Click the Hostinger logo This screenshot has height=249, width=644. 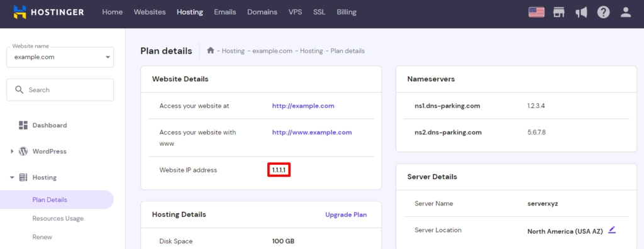[x=48, y=13]
